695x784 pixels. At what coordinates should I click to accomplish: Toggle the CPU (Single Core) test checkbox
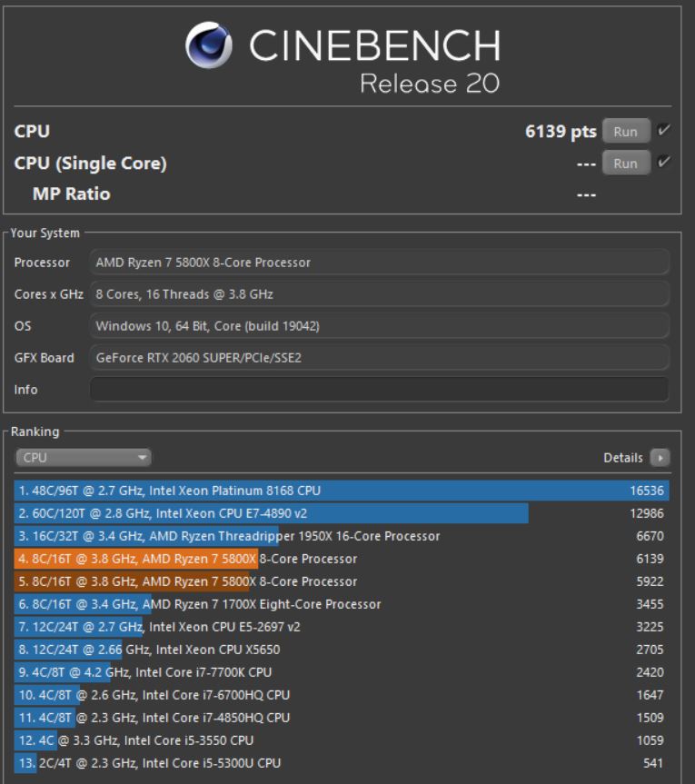(663, 162)
